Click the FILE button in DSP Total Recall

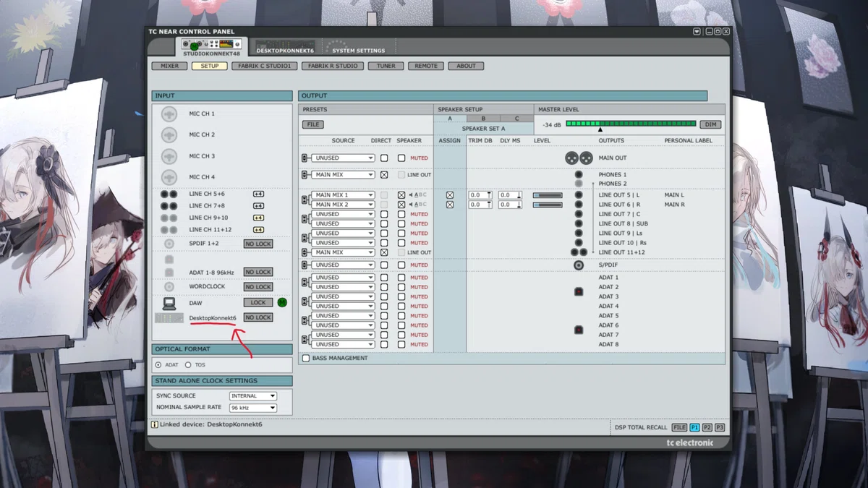point(679,428)
